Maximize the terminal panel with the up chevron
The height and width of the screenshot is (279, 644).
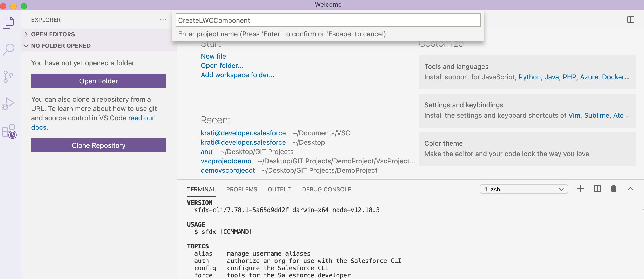pos(630,189)
